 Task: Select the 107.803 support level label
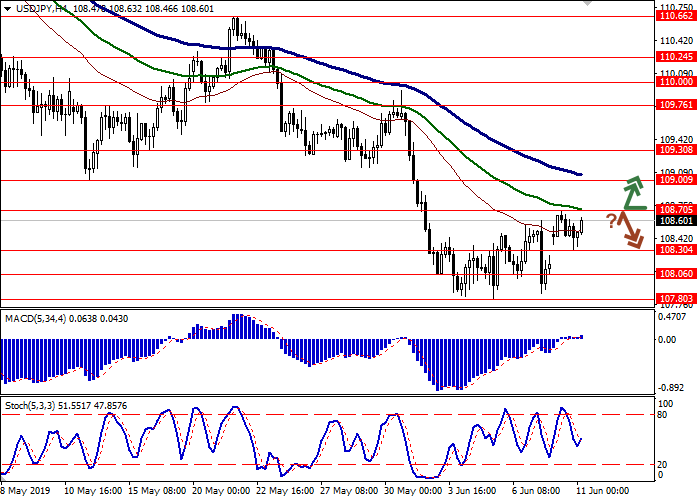point(676,298)
